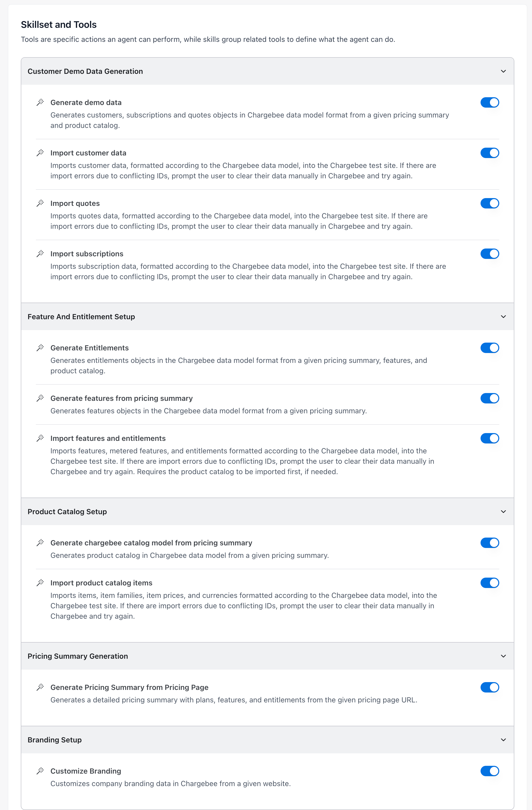Collapse the Branding Setup section
This screenshot has width=532, height=810.
point(503,740)
